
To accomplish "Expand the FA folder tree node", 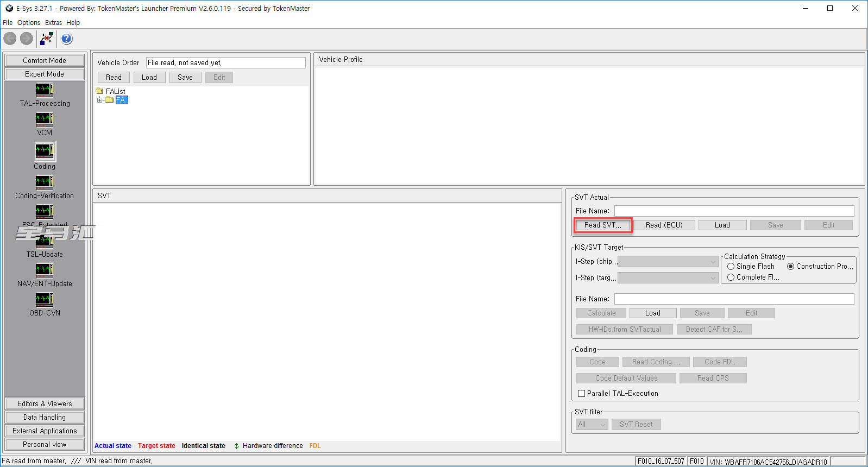I will tap(100, 100).
